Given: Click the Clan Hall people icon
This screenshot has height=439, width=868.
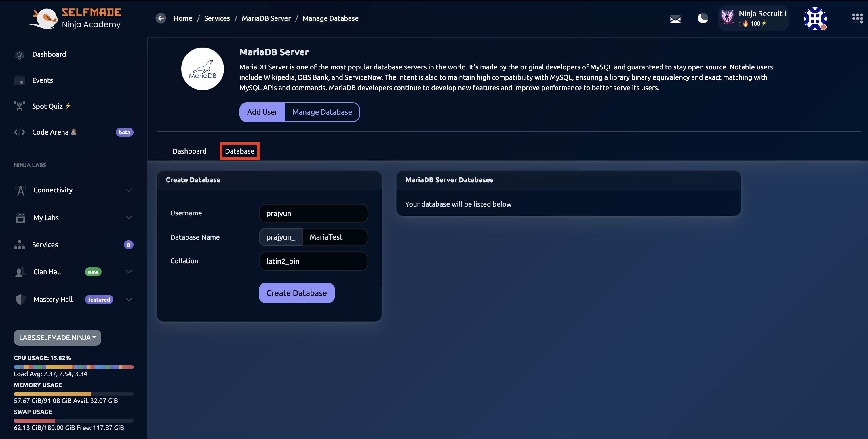Looking at the screenshot, I should click(x=20, y=272).
